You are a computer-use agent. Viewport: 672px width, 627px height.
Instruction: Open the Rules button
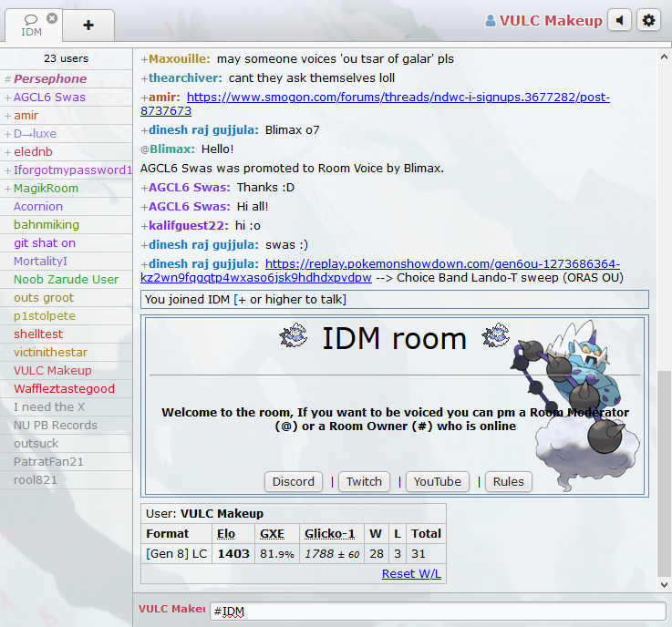pos(509,481)
